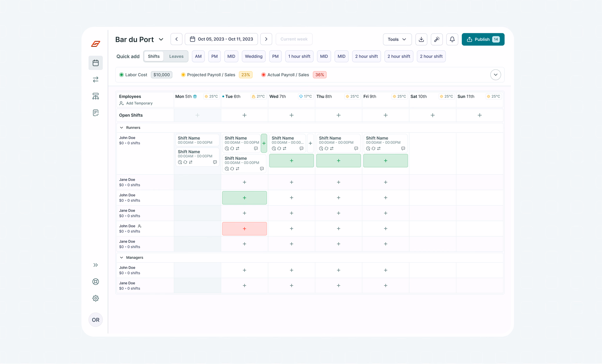
Task: Click the OR user avatar
Action: [96, 320]
